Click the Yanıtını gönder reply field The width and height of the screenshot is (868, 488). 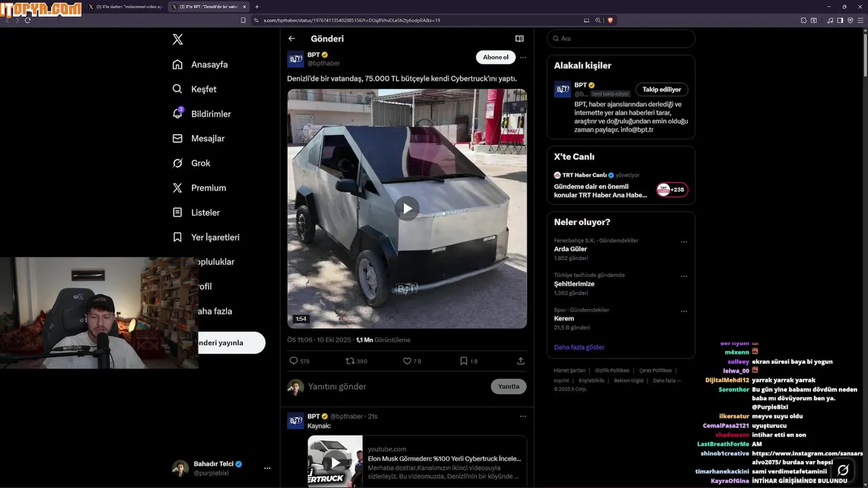coord(397,386)
